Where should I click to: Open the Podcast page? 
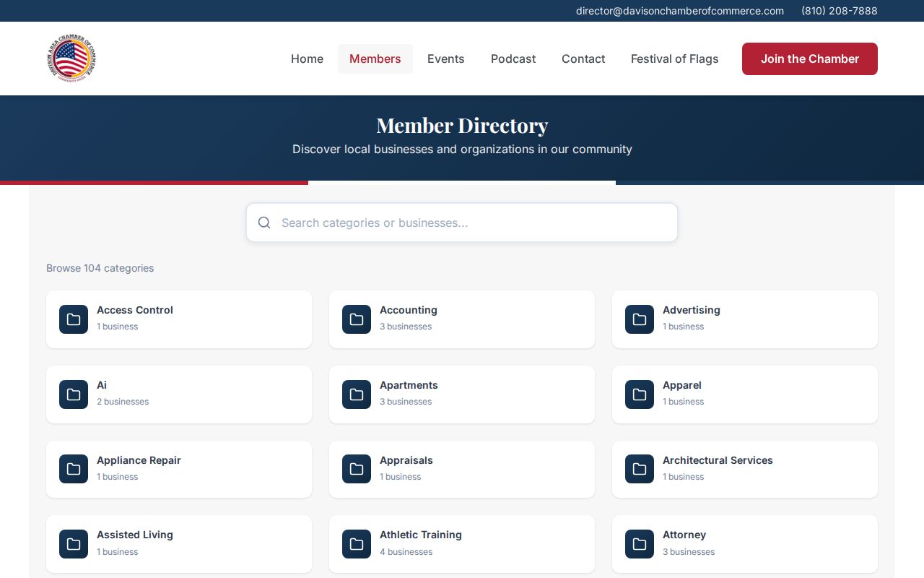coord(513,59)
